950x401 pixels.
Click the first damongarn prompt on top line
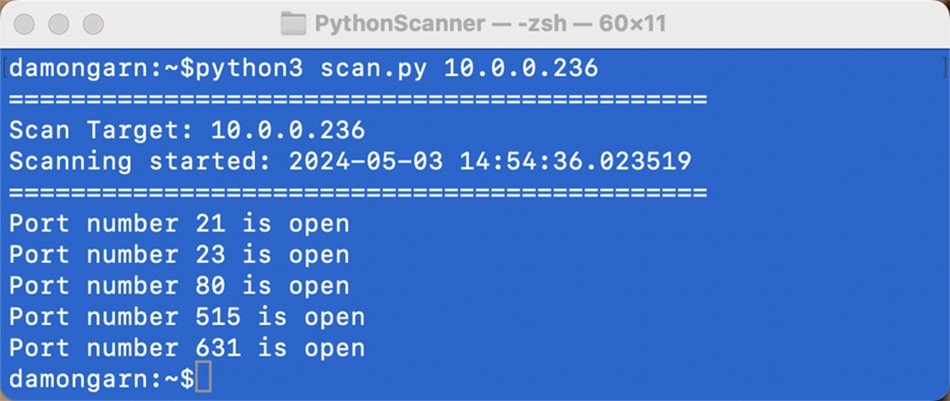pos(95,70)
